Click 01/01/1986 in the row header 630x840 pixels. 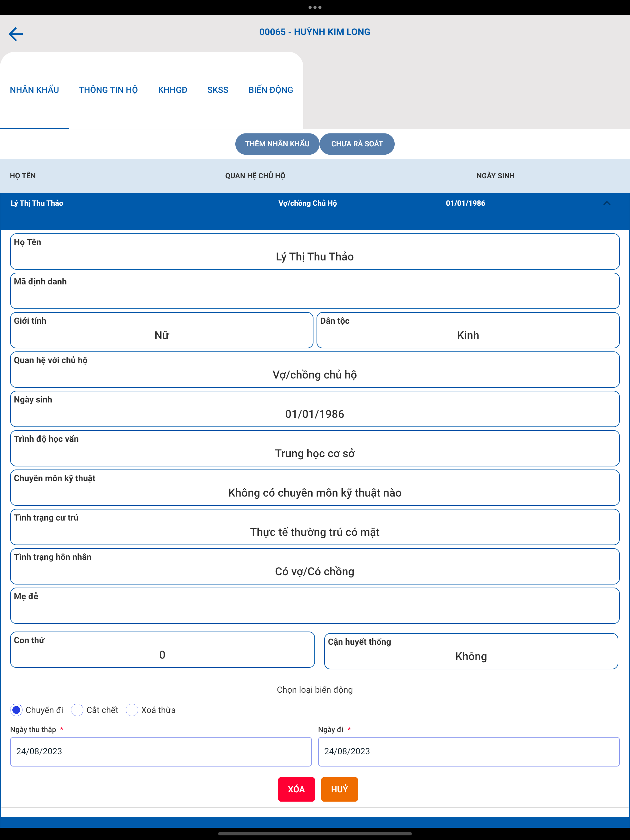[465, 203]
